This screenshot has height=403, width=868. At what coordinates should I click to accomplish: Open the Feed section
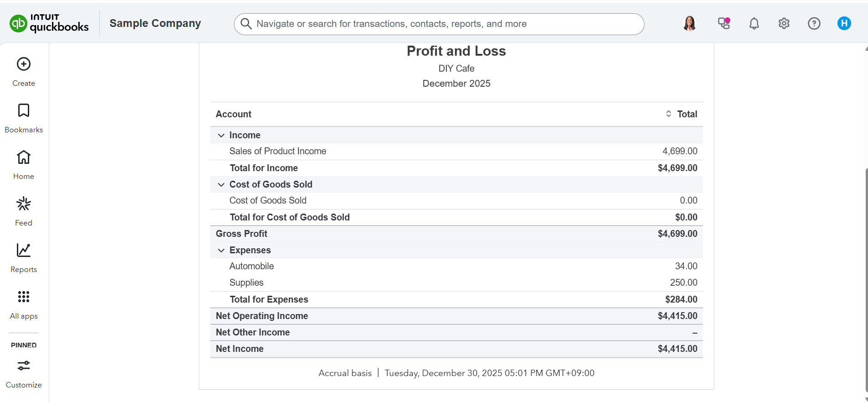[x=24, y=204]
